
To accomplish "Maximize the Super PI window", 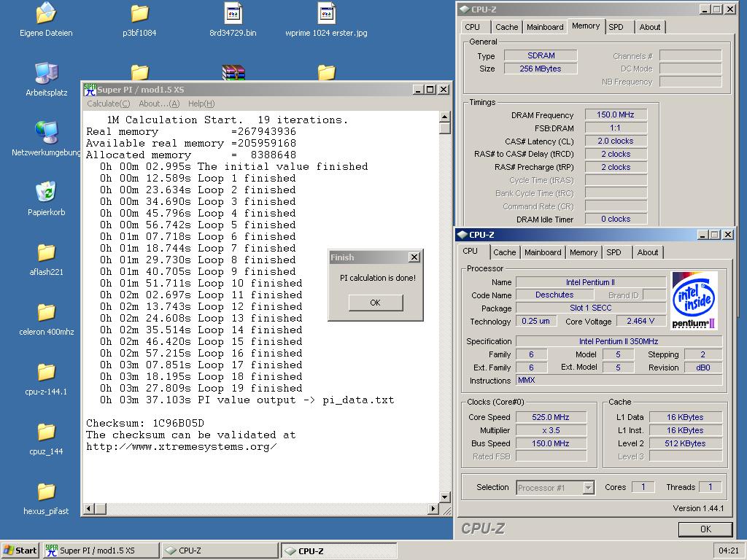I will pyautogui.click(x=430, y=90).
